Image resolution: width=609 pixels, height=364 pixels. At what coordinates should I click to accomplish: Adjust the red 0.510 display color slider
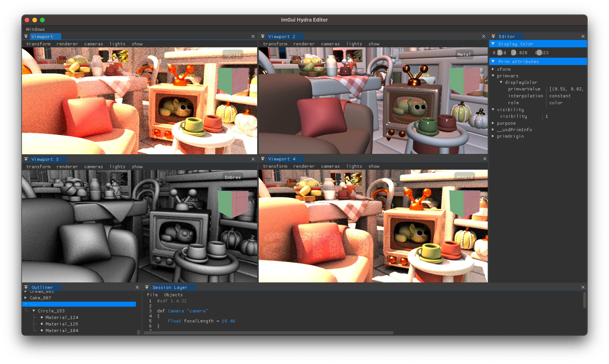click(499, 53)
